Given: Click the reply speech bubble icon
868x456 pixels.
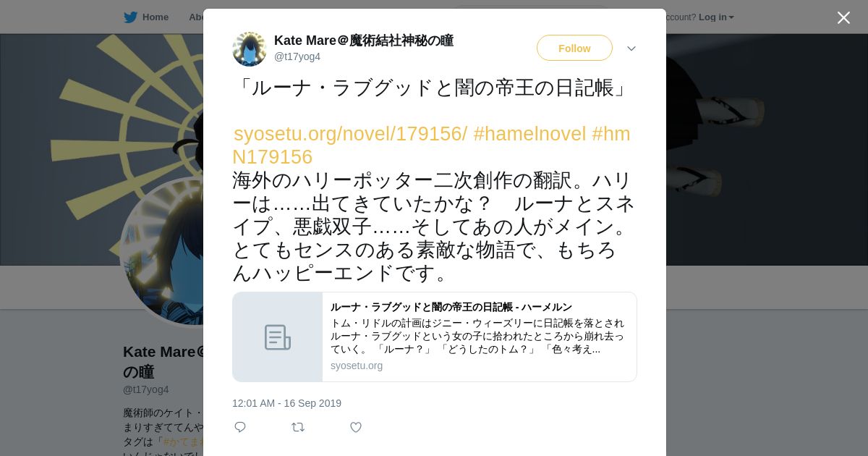Looking at the screenshot, I should [x=240, y=427].
